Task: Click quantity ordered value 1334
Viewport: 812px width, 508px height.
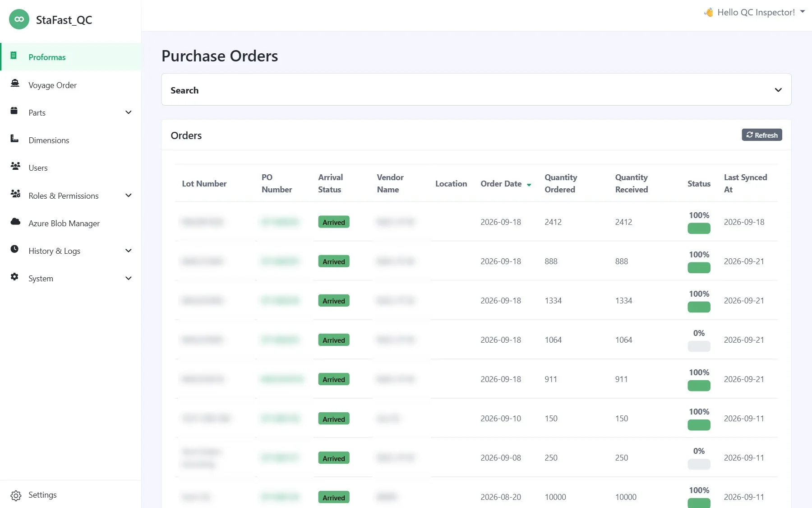Action: [553, 301]
